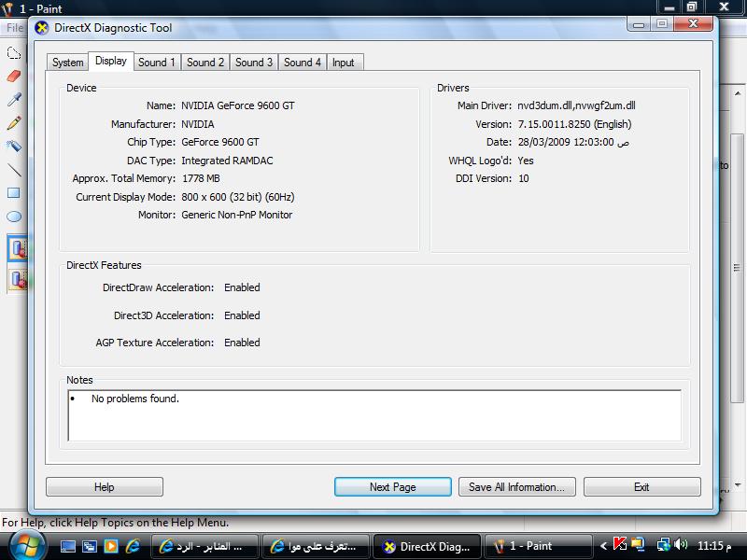The image size is (747, 560).
Task: Select the Line tool in Paint
Action: coord(14,170)
